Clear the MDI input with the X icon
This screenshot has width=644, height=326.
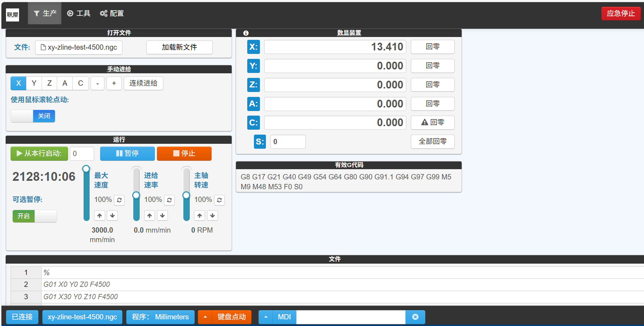[415, 317]
